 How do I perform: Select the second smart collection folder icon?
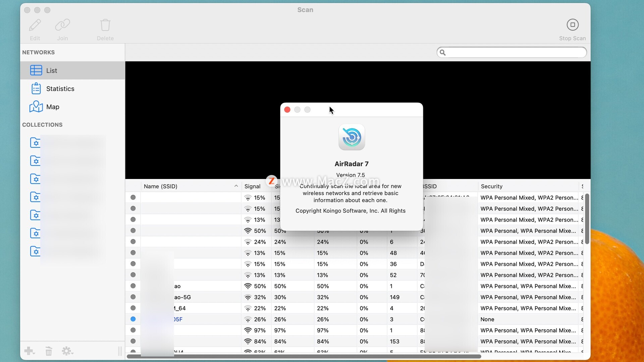coord(35,161)
